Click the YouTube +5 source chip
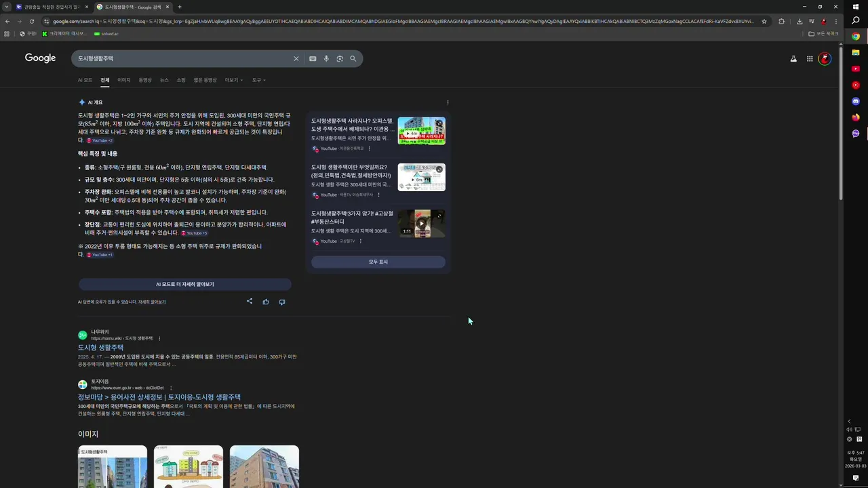868x488 pixels. [x=195, y=233]
